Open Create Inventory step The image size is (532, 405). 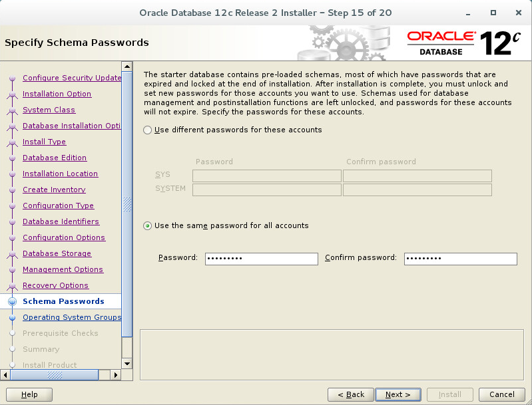click(x=54, y=190)
